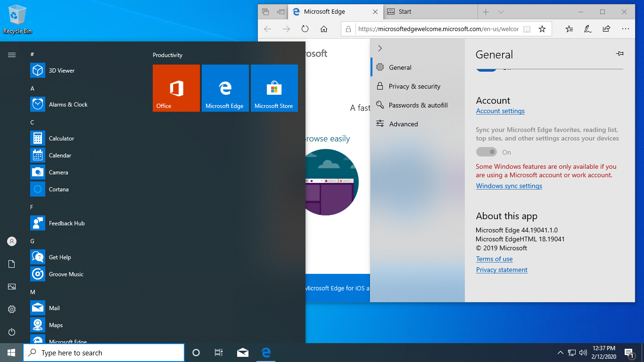Open Terms of use link
This screenshot has width=644, height=362.
494,259
